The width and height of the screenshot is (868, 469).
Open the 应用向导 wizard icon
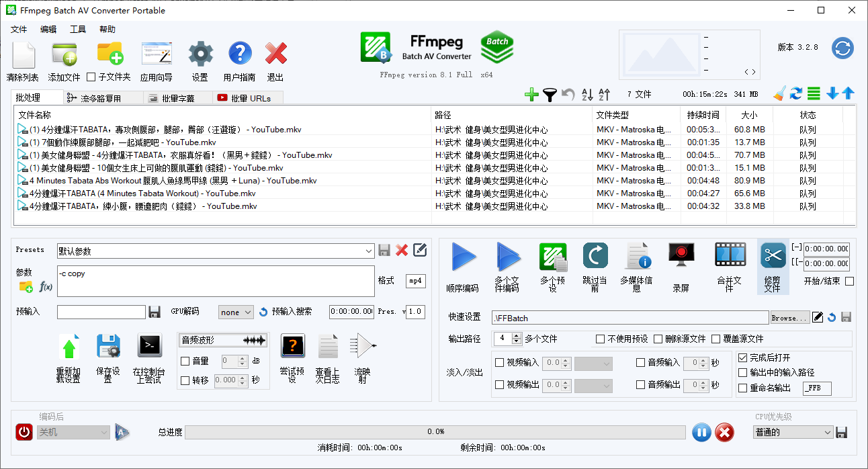tap(157, 54)
